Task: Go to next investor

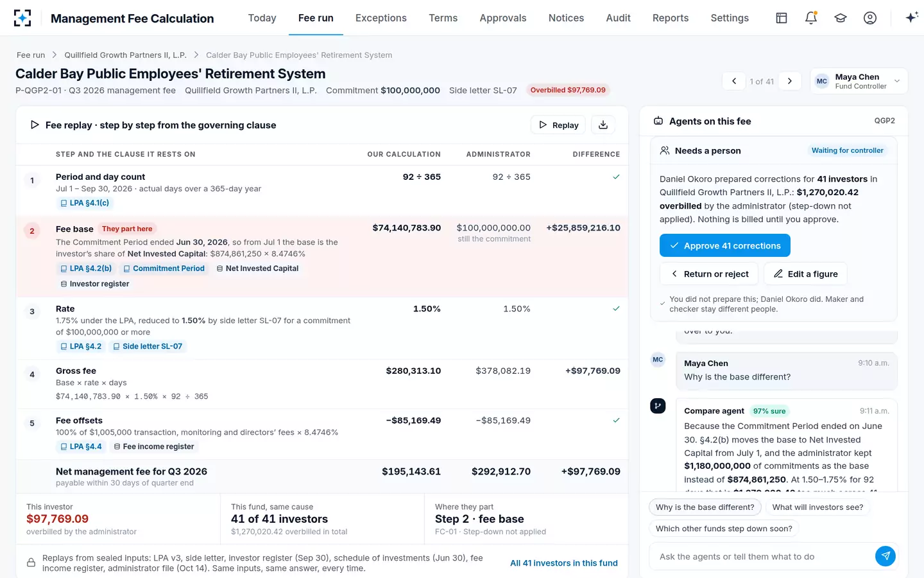Action: (x=790, y=81)
